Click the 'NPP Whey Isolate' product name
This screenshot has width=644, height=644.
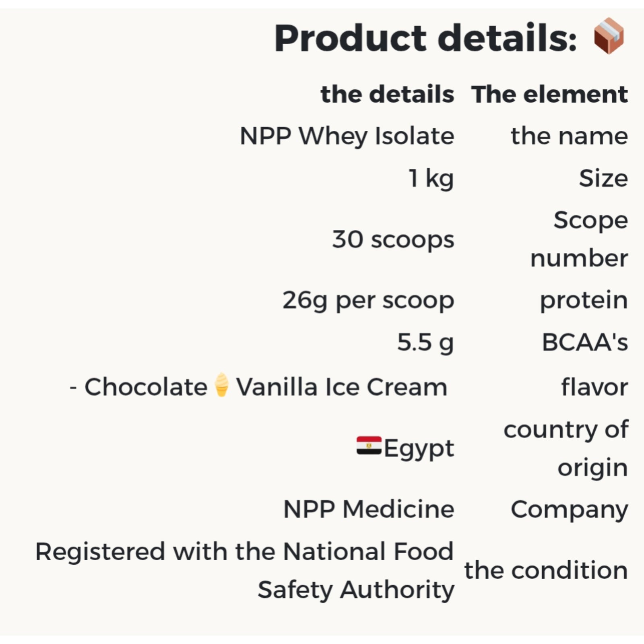coord(347,136)
